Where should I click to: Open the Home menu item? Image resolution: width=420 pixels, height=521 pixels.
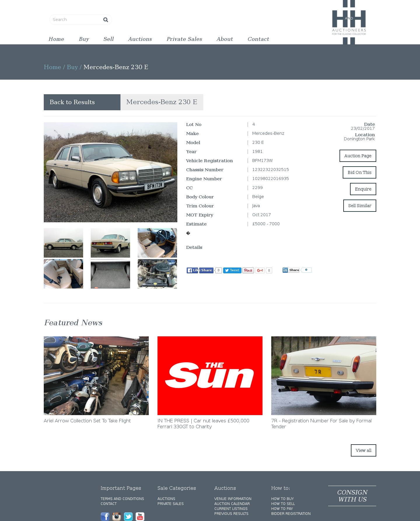[x=56, y=39]
